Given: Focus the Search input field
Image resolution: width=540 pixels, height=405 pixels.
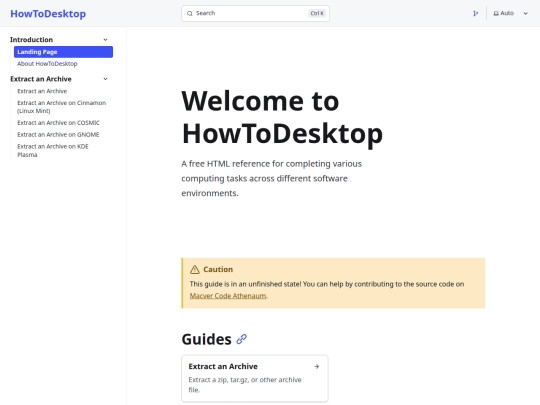Looking at the screenshot, I should pos(256,13).
